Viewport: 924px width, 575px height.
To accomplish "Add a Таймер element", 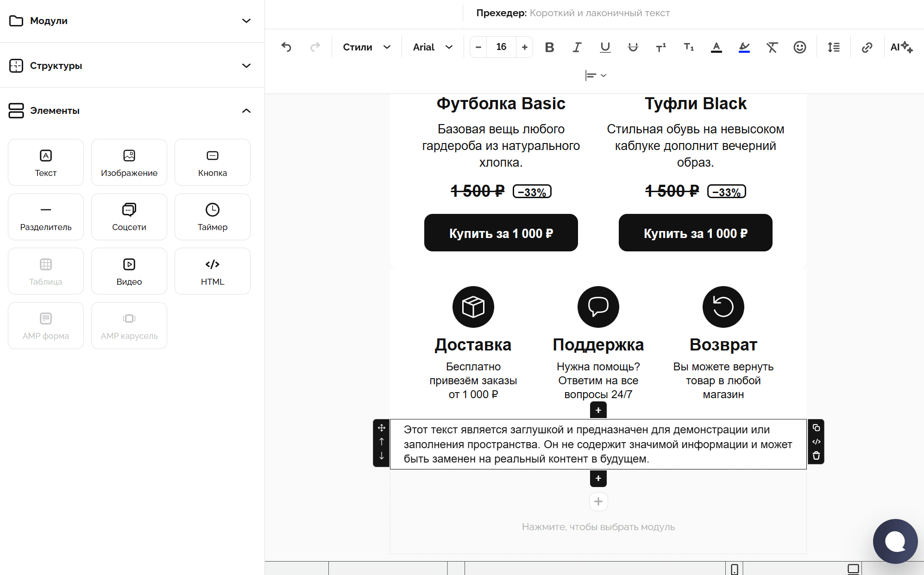I will pyautogui.click(x=213, y=217).
